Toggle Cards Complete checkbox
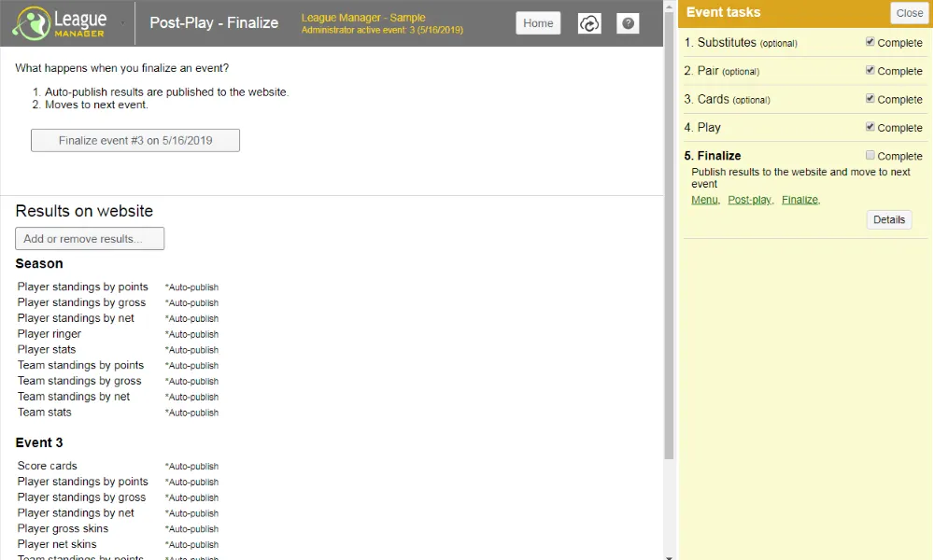Screen dimensions: 934x560 [x=870, y=98]
